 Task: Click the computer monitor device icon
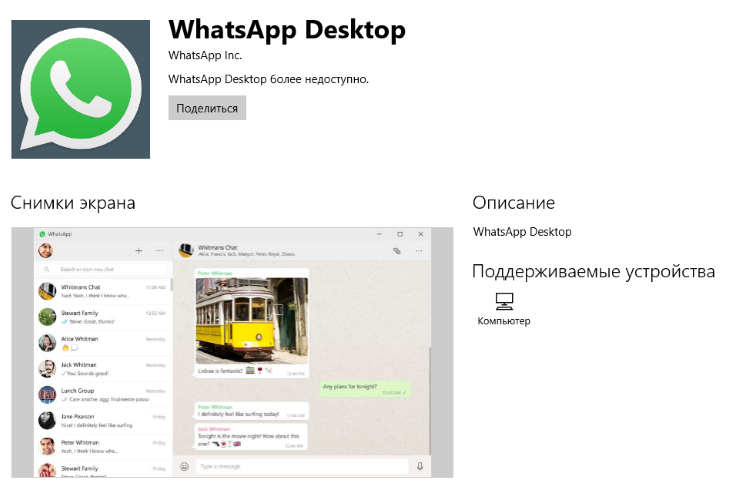coord(504,301)
